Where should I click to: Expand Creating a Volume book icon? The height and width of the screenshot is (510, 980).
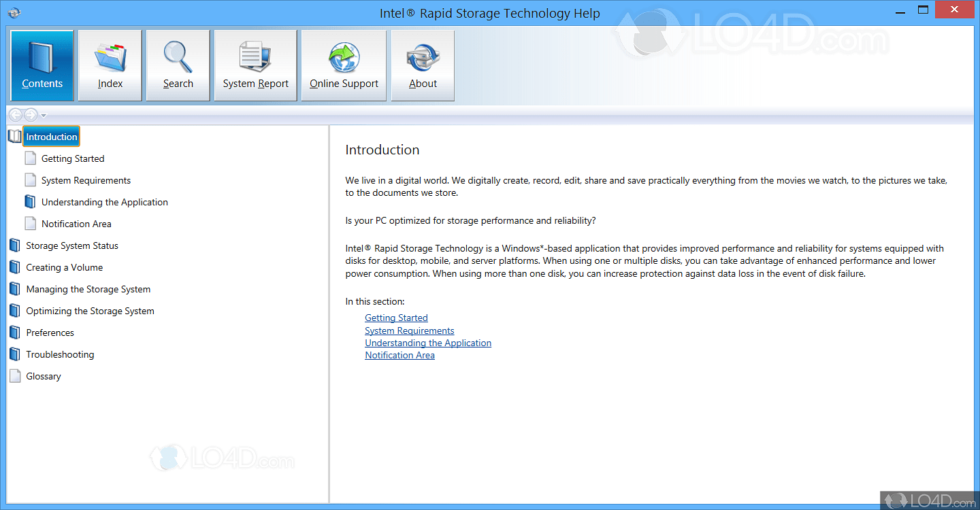click(x=15, y=267)
